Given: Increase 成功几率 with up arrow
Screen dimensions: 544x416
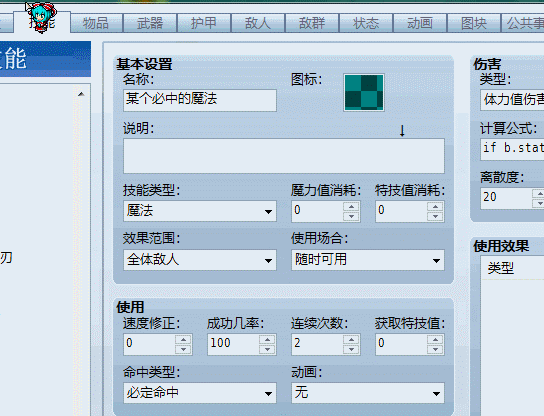Looking at the screenshot, I should 267,340.
